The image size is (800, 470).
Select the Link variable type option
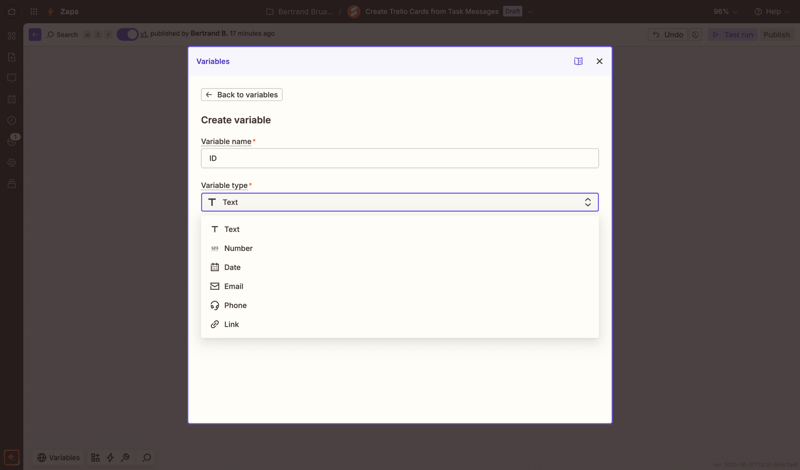tap(399, 324)
